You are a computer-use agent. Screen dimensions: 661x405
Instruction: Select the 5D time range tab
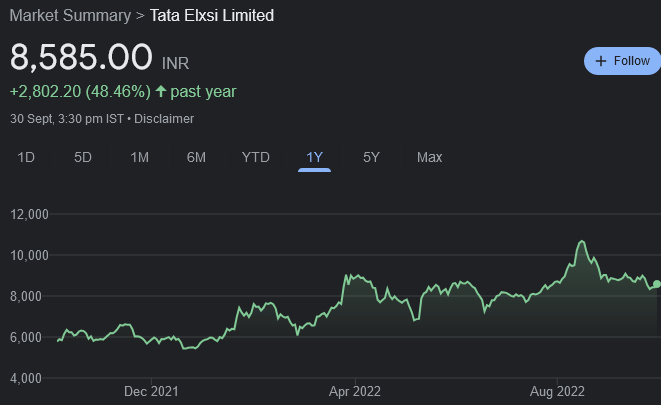coord(83,157)
